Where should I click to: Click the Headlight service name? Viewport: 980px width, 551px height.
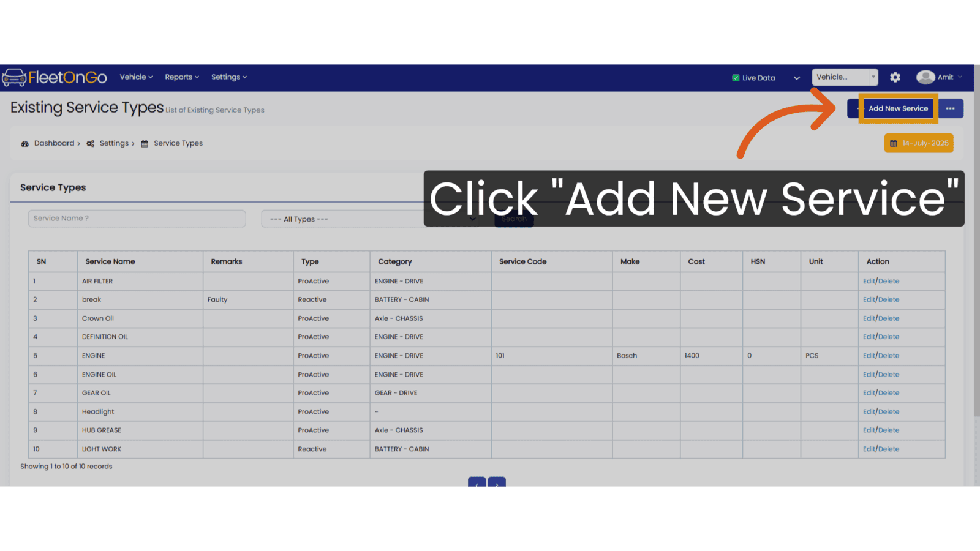point(98,412)
